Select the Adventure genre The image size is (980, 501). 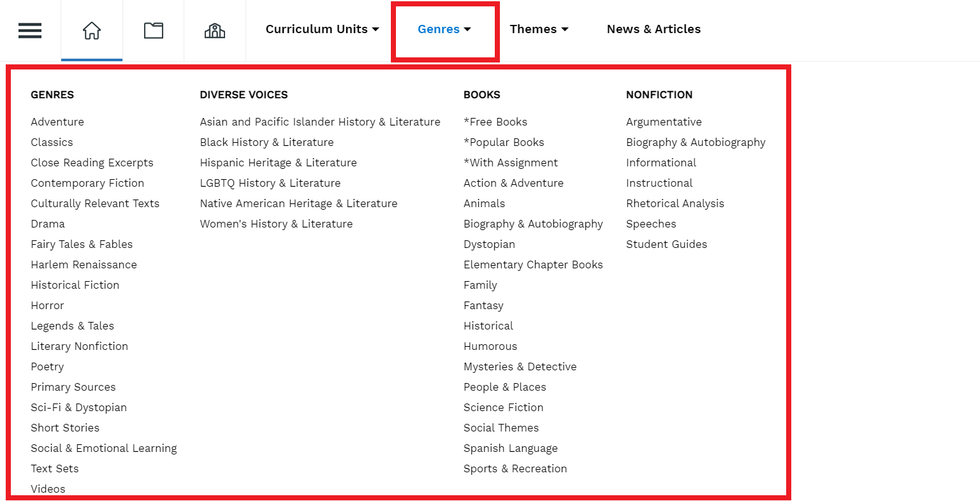pos(57,122)
